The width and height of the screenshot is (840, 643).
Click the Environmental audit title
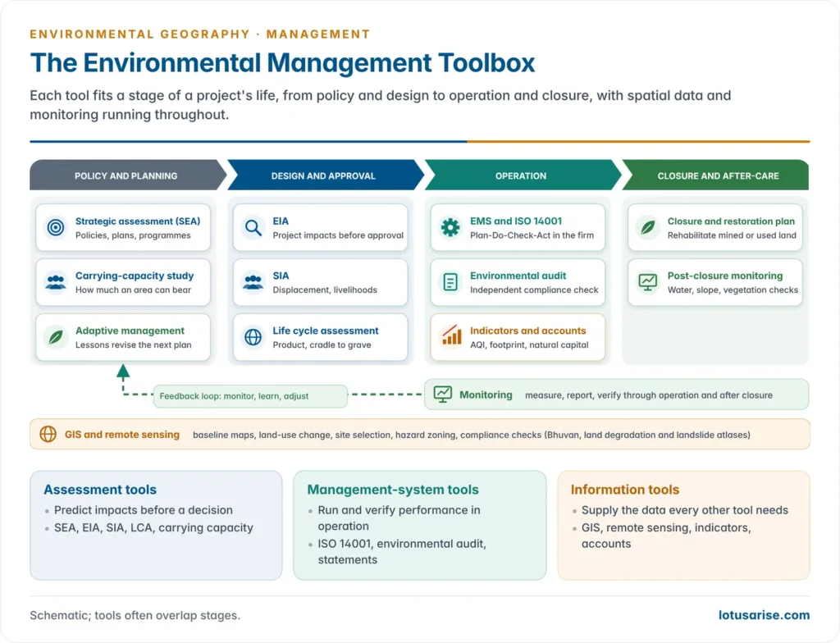[x=518, y=276]
